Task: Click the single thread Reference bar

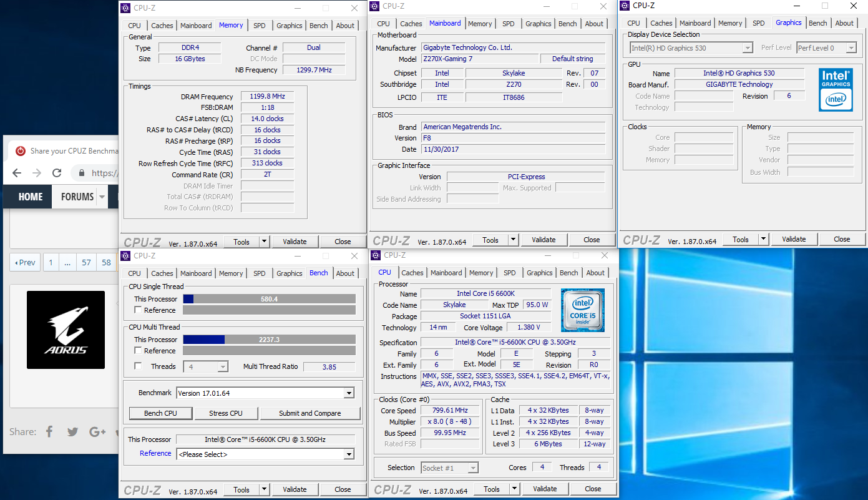Action: (x=269, y=310)
